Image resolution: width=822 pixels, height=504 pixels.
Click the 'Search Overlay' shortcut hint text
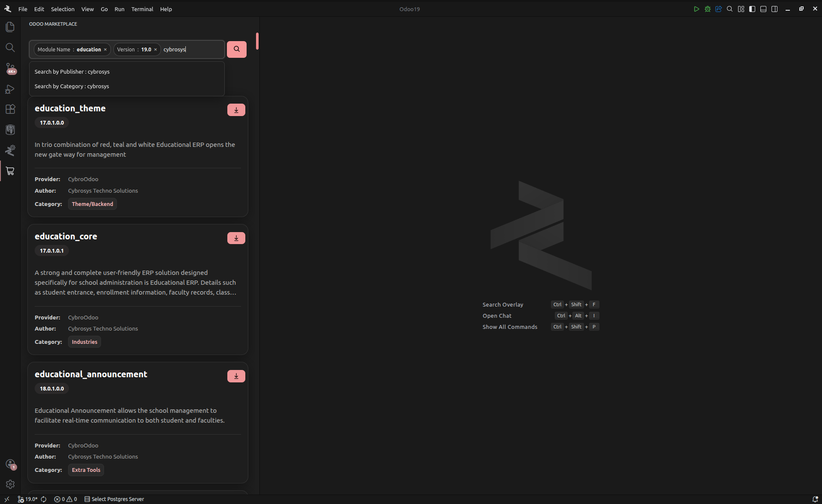tap(503, 304)
